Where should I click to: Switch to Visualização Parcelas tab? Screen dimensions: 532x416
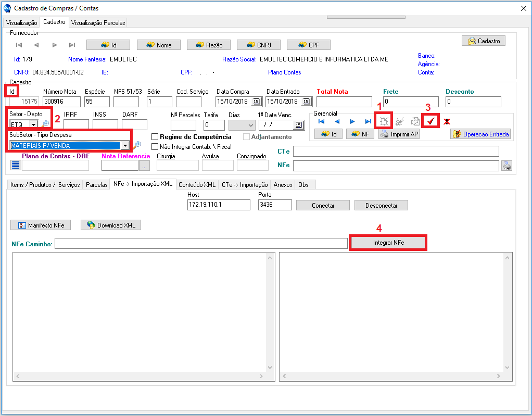coord(98,23)
